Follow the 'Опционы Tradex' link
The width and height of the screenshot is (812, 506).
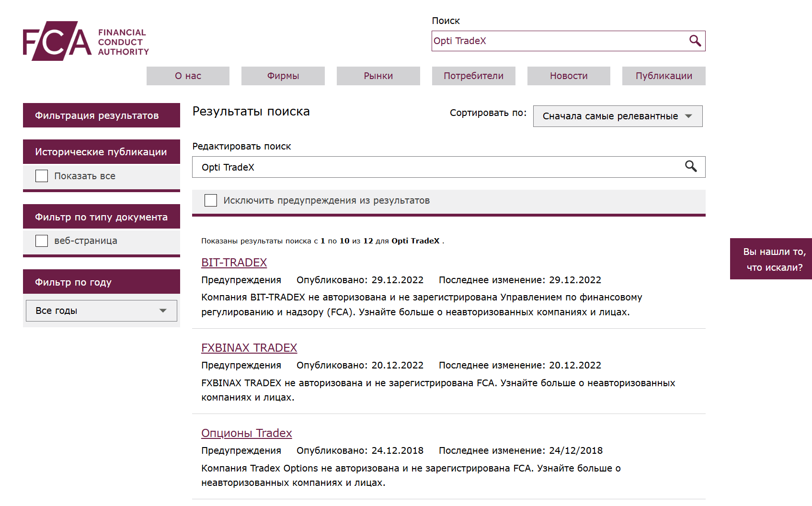click(x=246, y=433)
